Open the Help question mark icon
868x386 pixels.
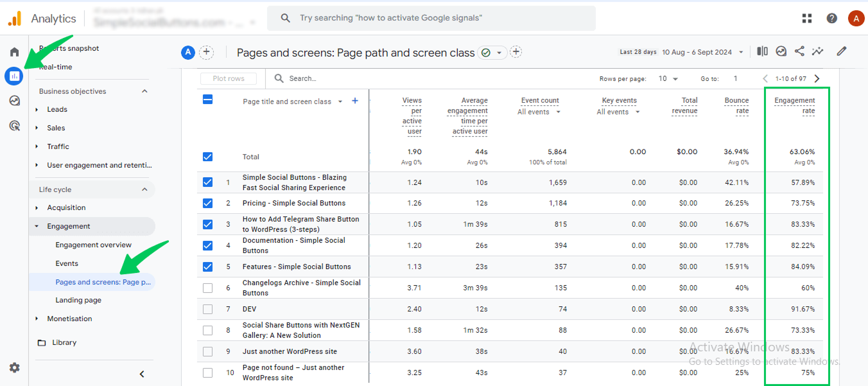point(832,18)
